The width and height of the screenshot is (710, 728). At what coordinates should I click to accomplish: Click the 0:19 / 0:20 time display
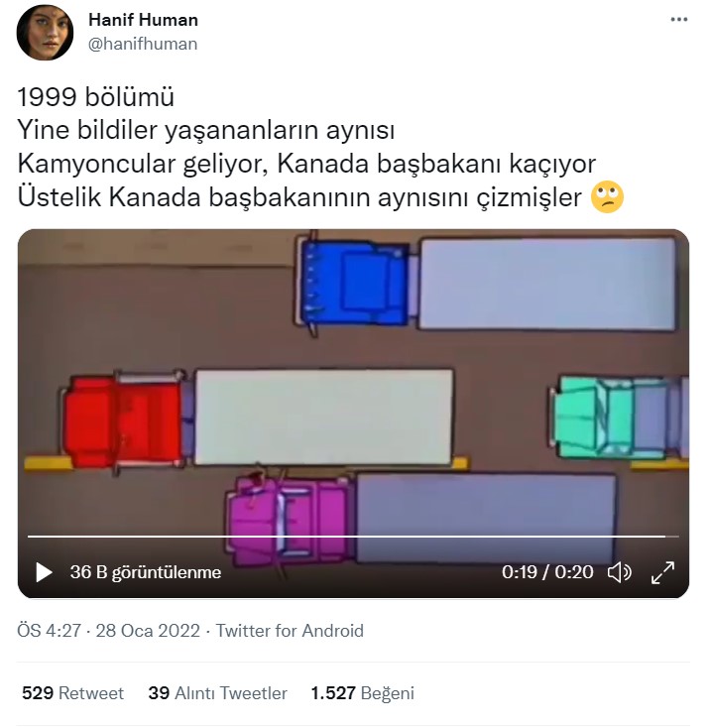point(547,572)
